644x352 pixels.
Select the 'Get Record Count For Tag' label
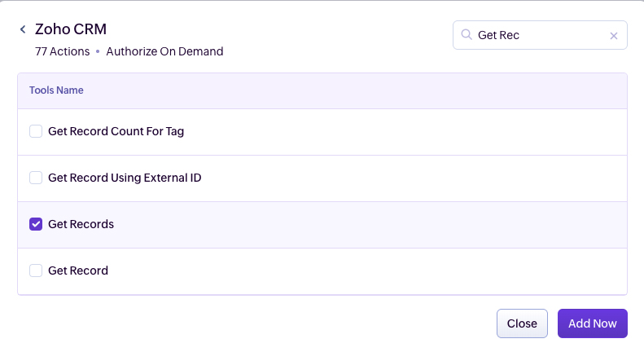116,131
